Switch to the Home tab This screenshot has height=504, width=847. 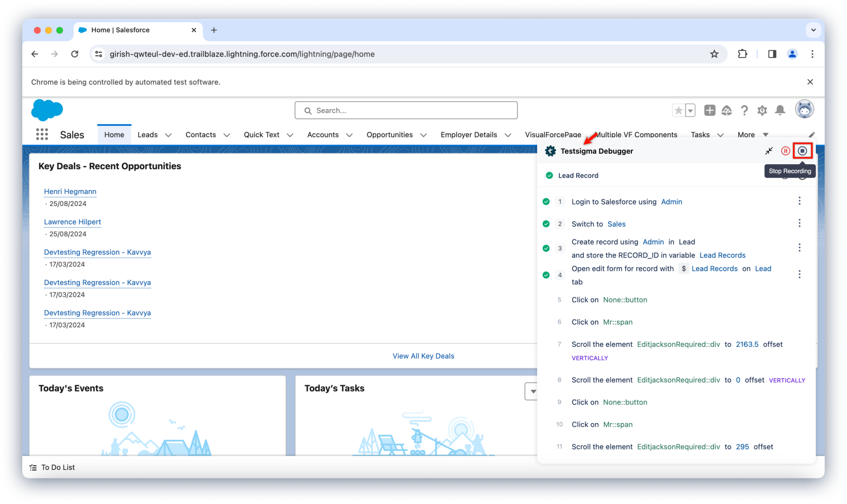tap(114, 135)
